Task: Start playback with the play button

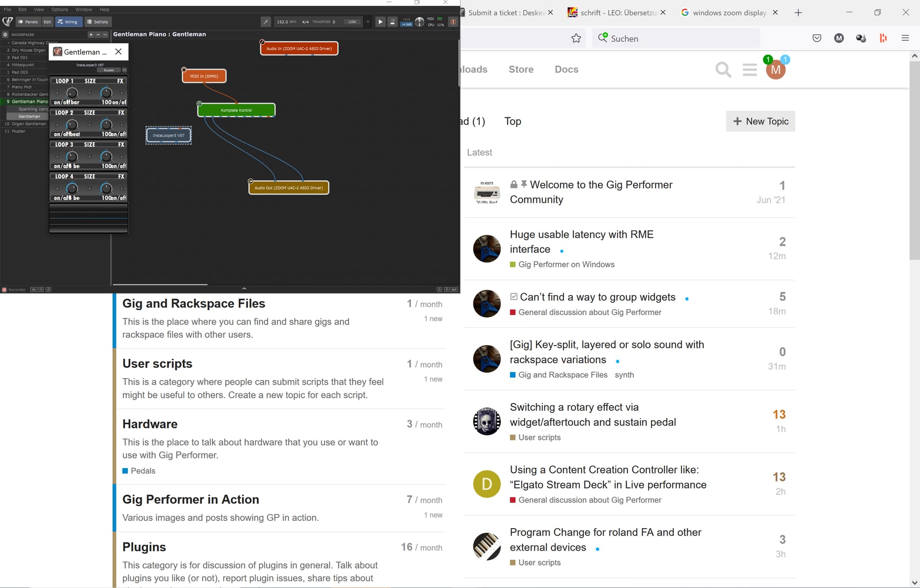Action: click(x=380, y=22)
